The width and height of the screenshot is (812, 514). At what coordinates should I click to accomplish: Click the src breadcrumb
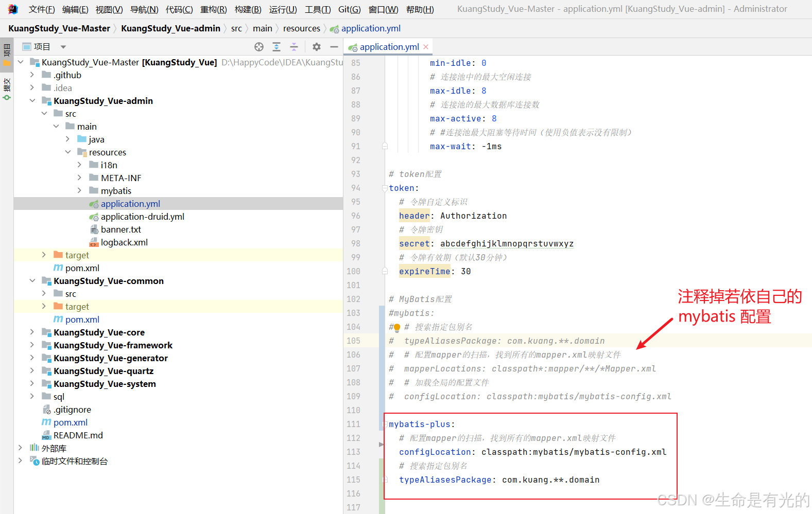coord(236,28)
